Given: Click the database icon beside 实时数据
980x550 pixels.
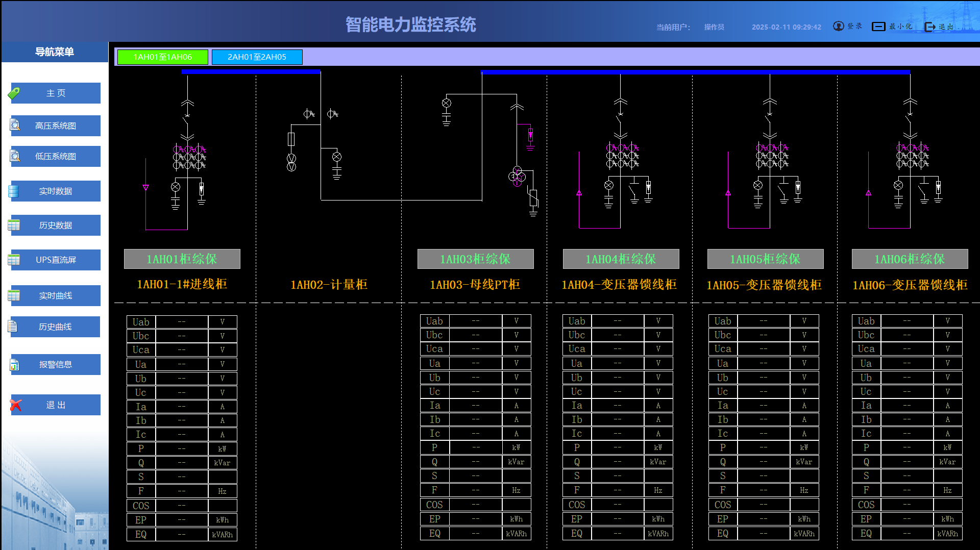Looking at the screenshot, I should tap(14, 191).
